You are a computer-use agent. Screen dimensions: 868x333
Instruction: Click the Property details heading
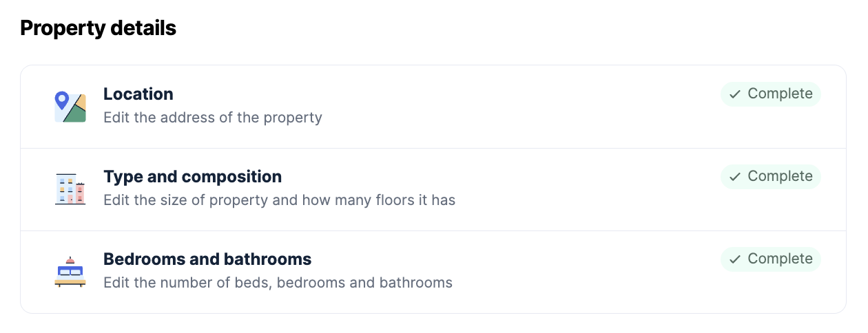tap(99, 28)
